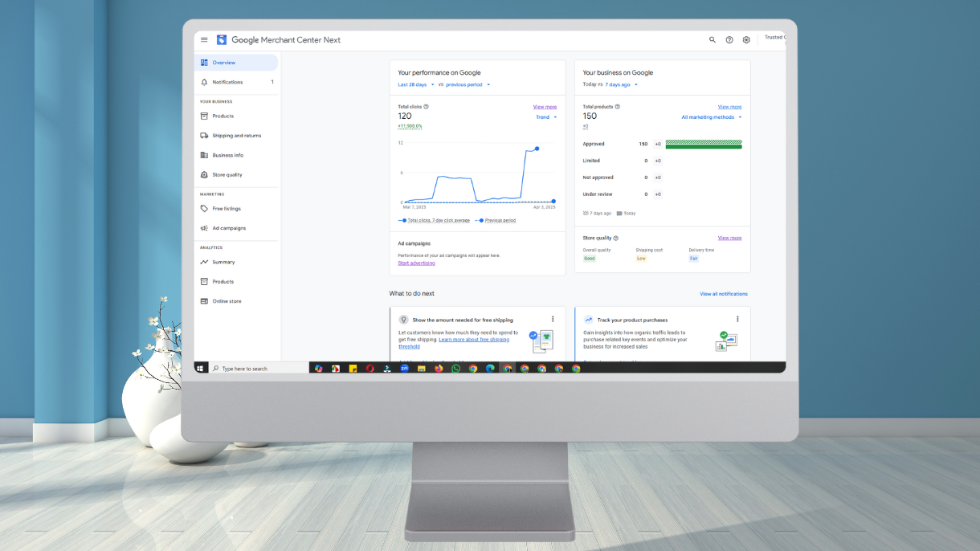Screen dimensions: 980x551
Task: Expand the previous period comparison dropdown
Action: (x=468, y=84)
